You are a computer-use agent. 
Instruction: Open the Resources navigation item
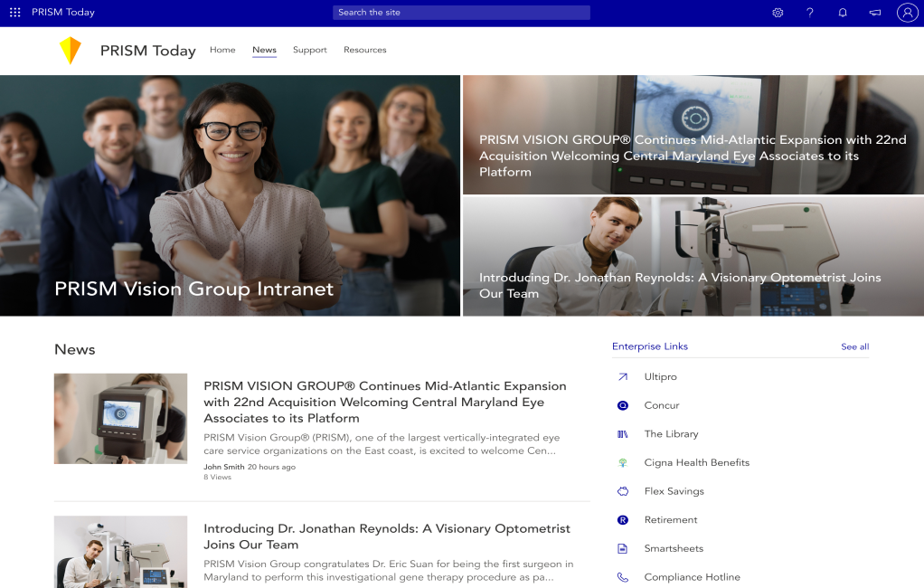pyautogui.click(x=365, y=50)
